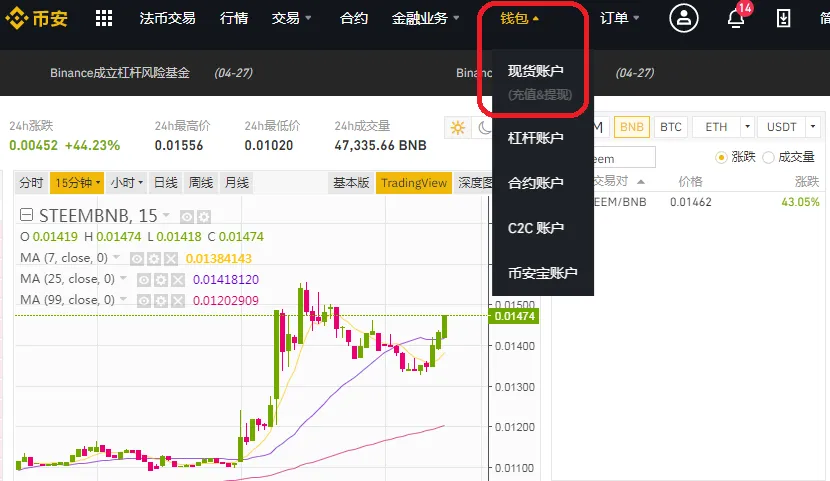Select the 成交量 radio button
This screenshot has height=481, width=830.
click(769, 157)
